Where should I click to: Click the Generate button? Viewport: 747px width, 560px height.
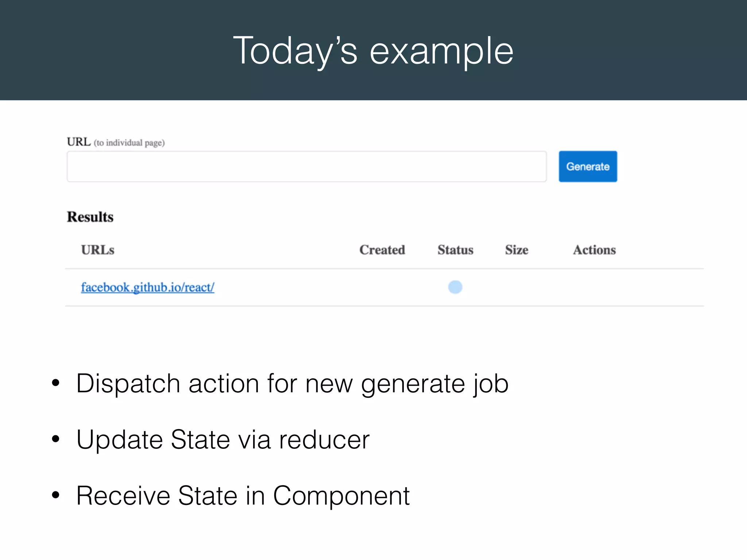pos(588,166)
